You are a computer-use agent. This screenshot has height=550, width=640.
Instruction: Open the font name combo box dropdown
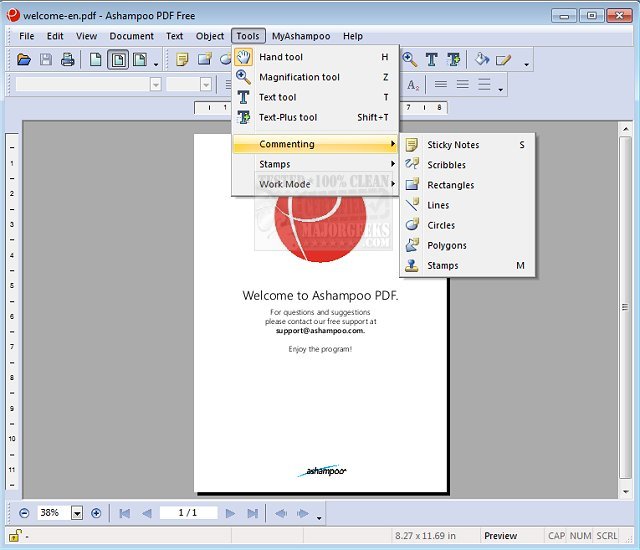coord(156,84)
